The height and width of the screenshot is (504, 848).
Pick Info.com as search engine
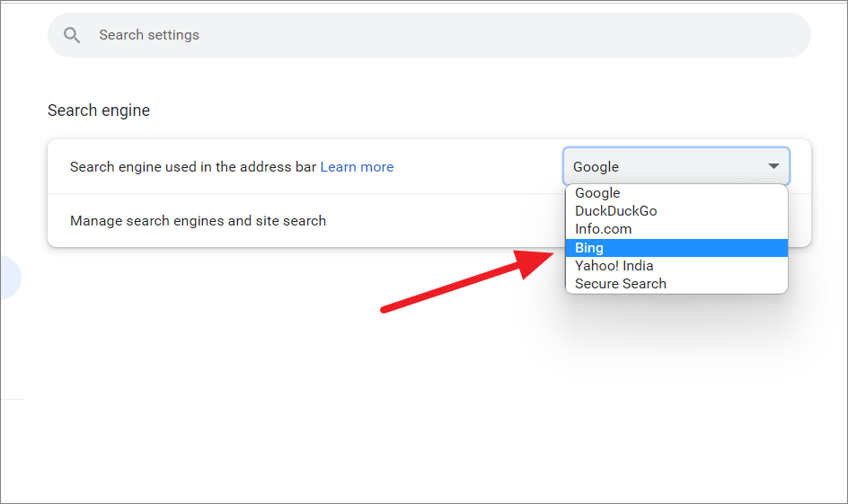[x=676, y=229]
